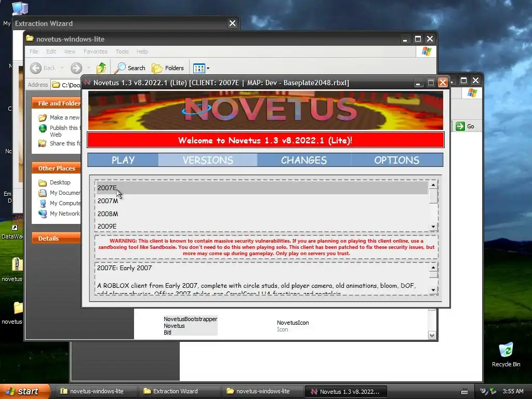Click Publish this folder to Web link
Viewport: 532px width, 399px height.
coord(59,131)
